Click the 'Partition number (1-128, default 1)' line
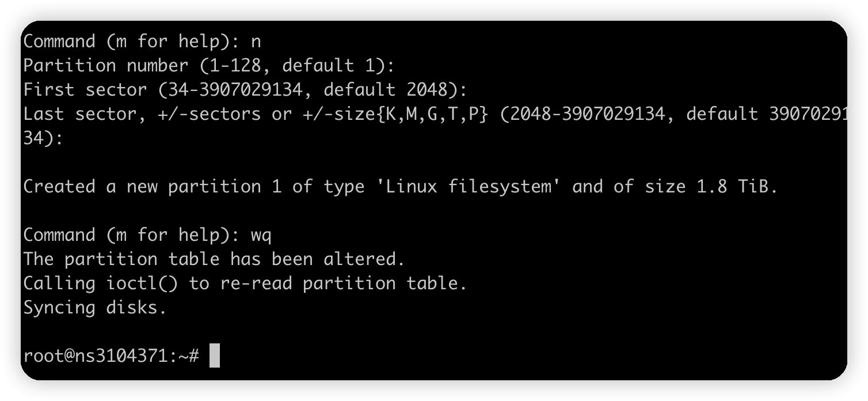 pyautogui.click(x=208, y=66)
